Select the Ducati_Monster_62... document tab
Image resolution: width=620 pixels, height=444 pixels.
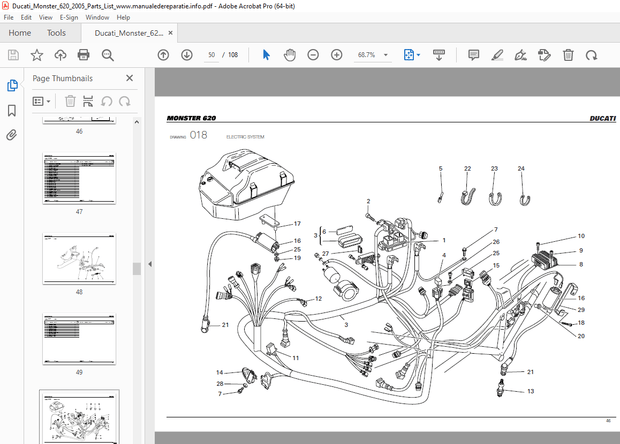point(129,33)
